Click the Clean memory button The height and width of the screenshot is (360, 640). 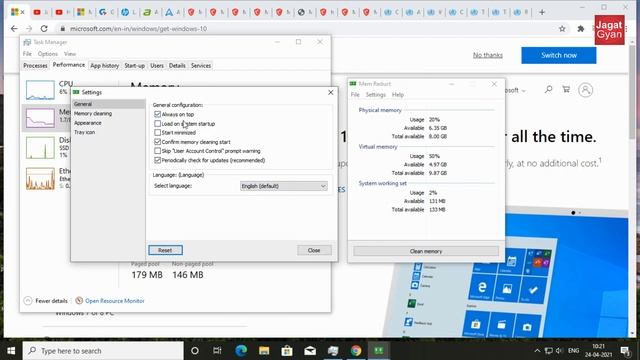click(426, 251)
